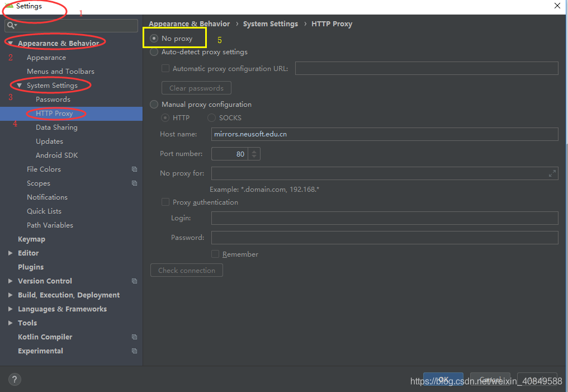The image size is (568, 392).
Task: Open System Settings via the breadcrumb
Action: click(271, 23)
